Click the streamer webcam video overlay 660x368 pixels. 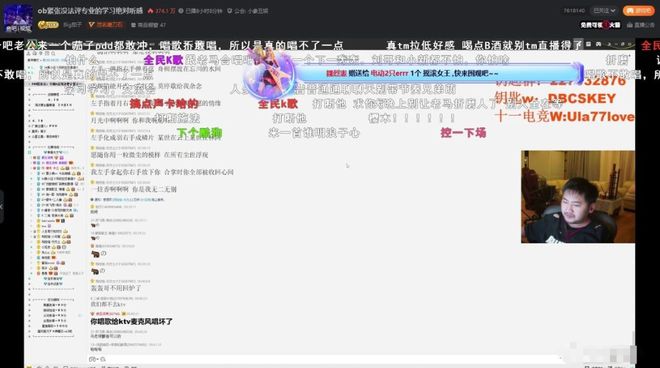[578, 197]
